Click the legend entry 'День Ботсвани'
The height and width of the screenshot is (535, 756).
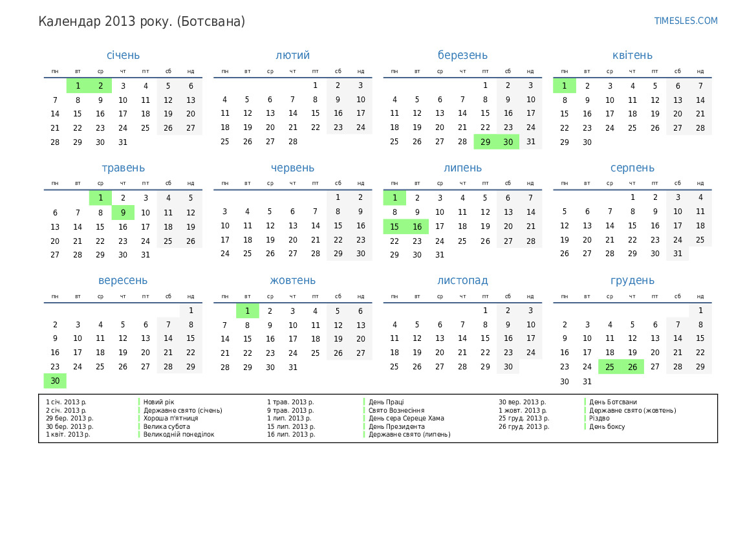[613, 402]
